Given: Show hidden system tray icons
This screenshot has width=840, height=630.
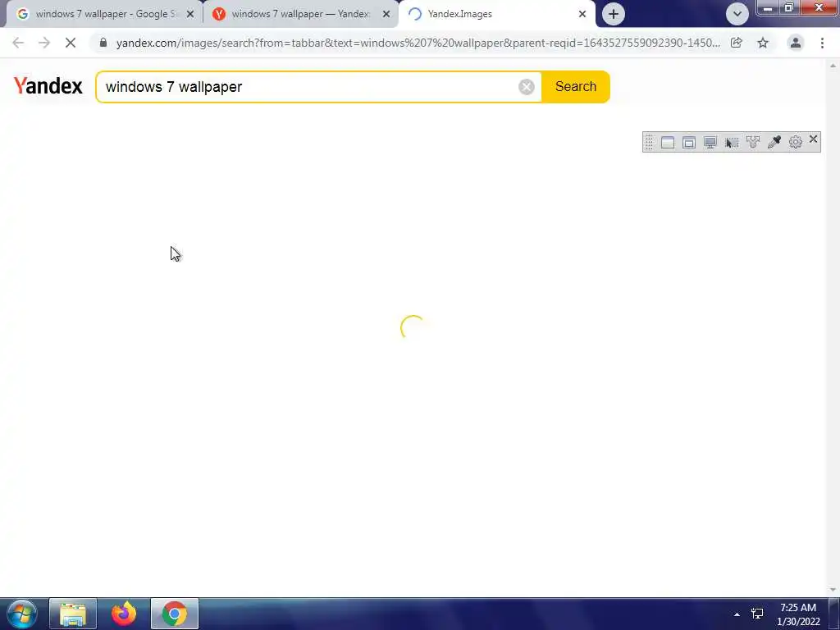Looking at the screenshot, I should click(737, 614).
